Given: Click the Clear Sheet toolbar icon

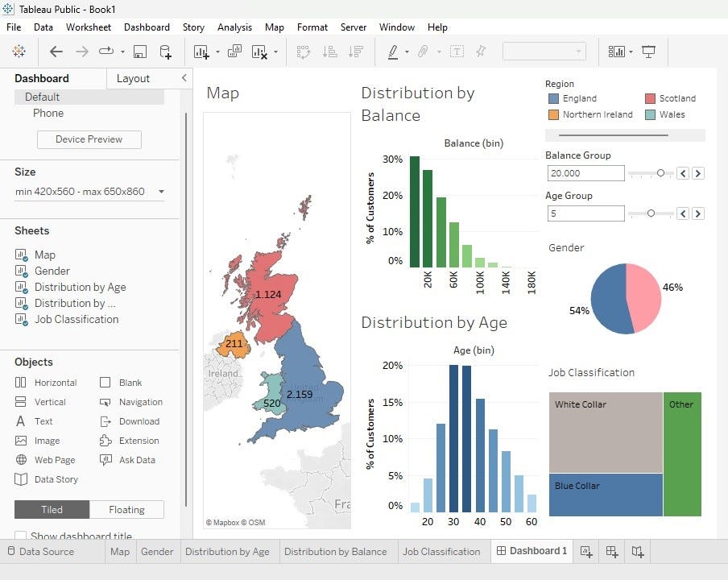Looking at the screenshot, I should point(258,52).
